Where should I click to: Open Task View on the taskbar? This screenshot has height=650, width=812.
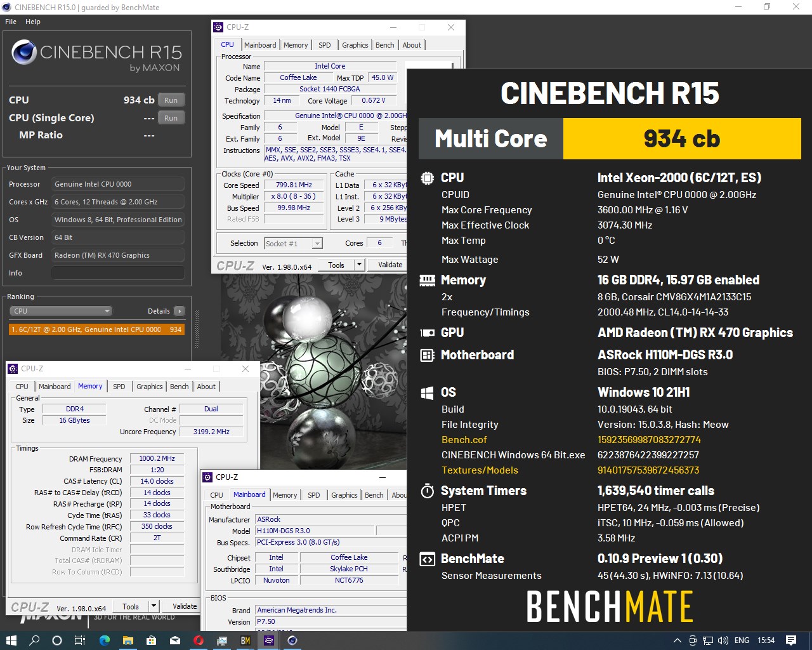click(x=80, y=640)
